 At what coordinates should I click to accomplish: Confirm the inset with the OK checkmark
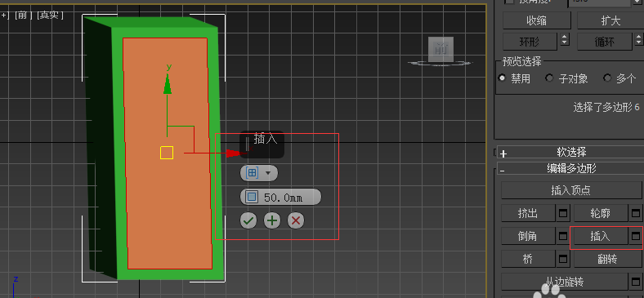click(248, 220)
